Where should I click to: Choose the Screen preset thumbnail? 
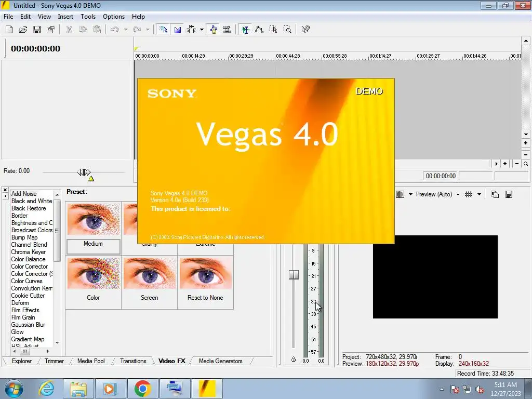click(150, 273)
